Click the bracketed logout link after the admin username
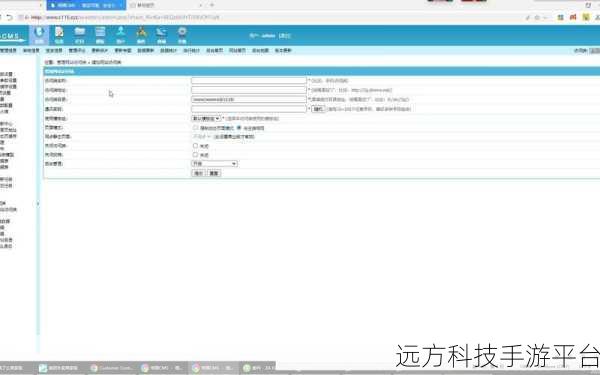Viewport: 600px width, 375px height. 284,36
